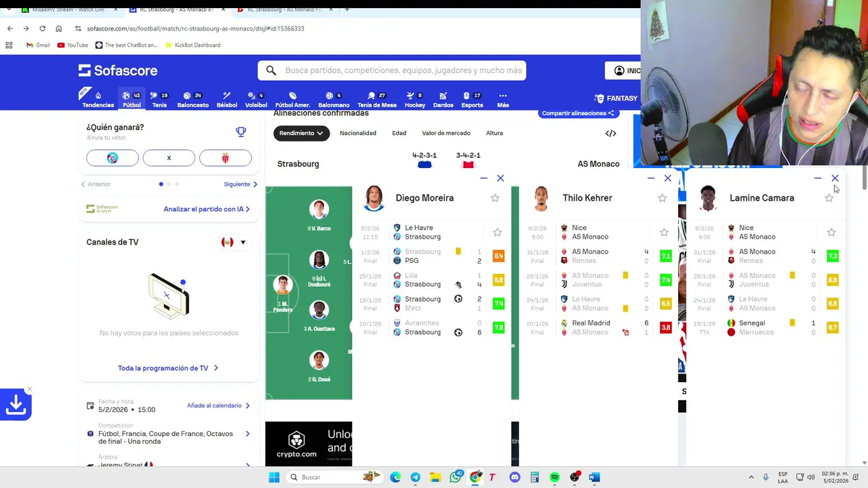Screen dimensions: 868x488
Task: Select G. Doué in the lineup
Action: point(319,367)
